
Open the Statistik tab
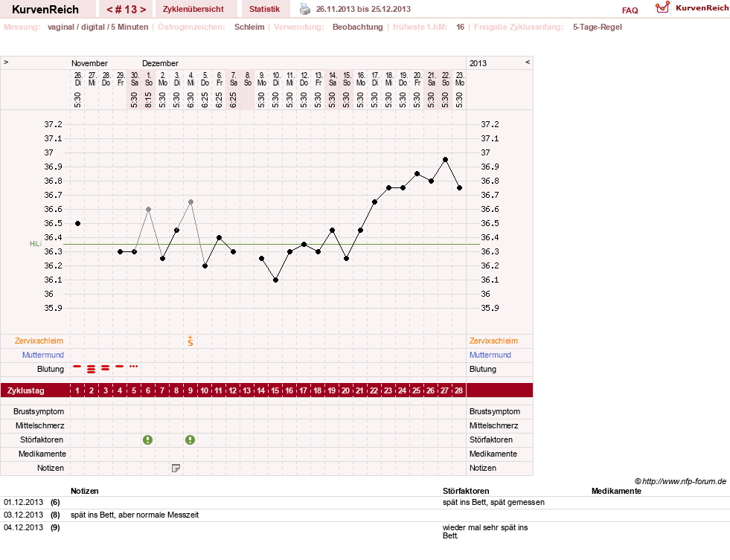click(x=264, y=10)
